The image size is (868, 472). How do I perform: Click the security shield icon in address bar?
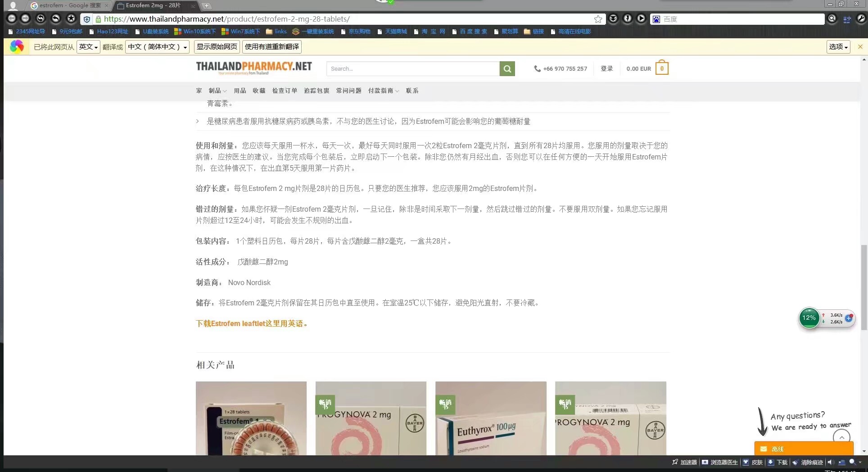click(x=87, y=19)
